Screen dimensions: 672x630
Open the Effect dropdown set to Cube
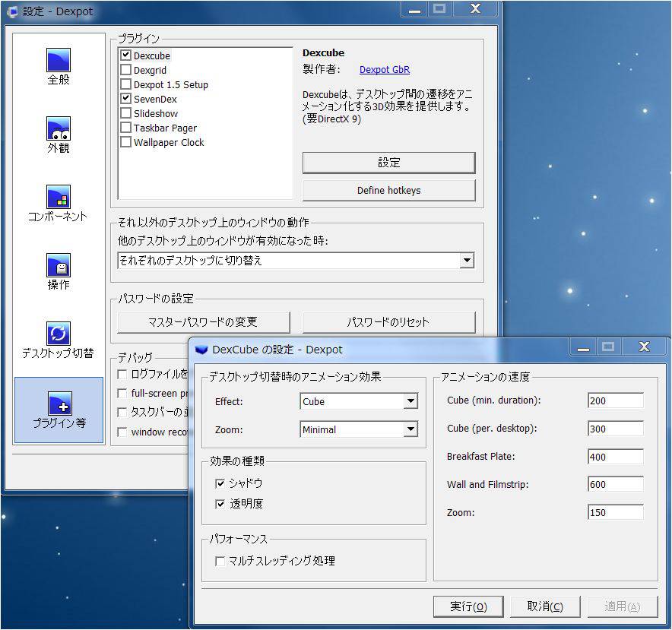[x=359, y=401]
